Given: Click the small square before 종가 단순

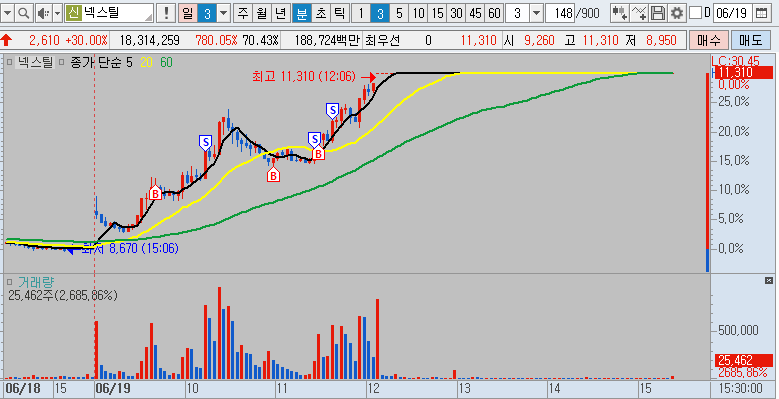Looking at the screenshot, I should (x=62, y=63).
